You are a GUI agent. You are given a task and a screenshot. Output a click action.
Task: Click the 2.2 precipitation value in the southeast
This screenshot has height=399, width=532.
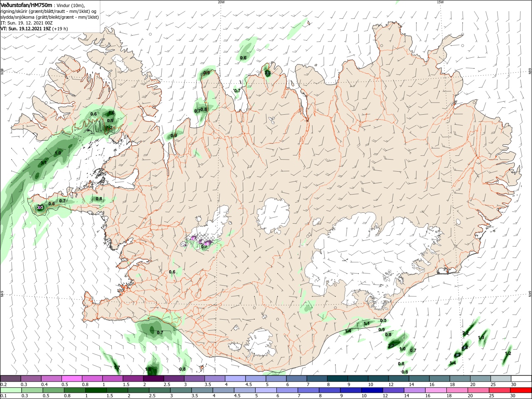pyautogui.click(x=465, y=333)
